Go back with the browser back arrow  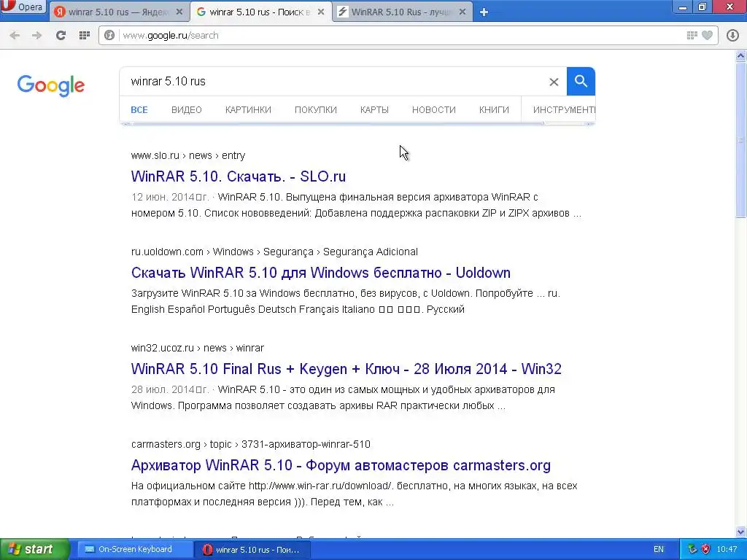[15, 35]
